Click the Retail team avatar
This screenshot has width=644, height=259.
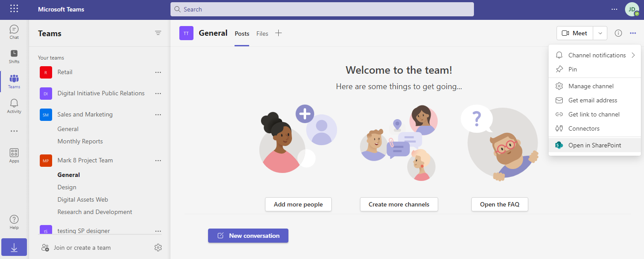coord(46,72)
